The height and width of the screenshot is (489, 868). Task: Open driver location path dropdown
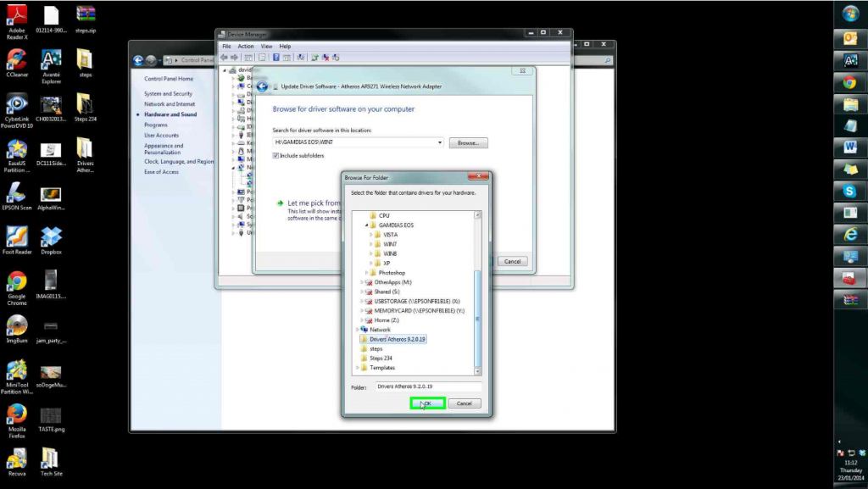point(440,142)
